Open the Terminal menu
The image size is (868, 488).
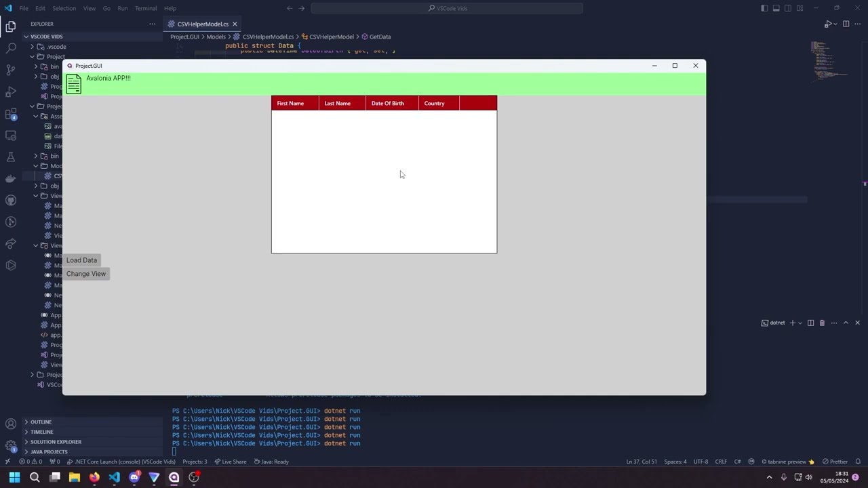146,8
